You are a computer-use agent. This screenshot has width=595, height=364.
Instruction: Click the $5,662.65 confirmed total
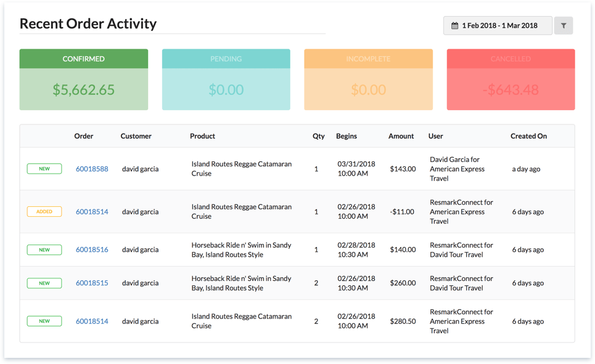(x=84, y=90)
